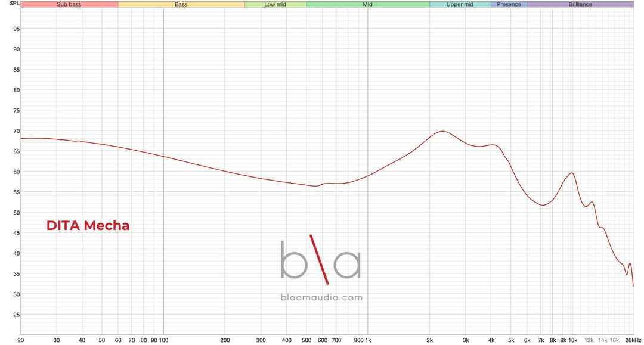Screen dimensions: 644x345
Task: Click the Upper mid band label
Action: 460,5
